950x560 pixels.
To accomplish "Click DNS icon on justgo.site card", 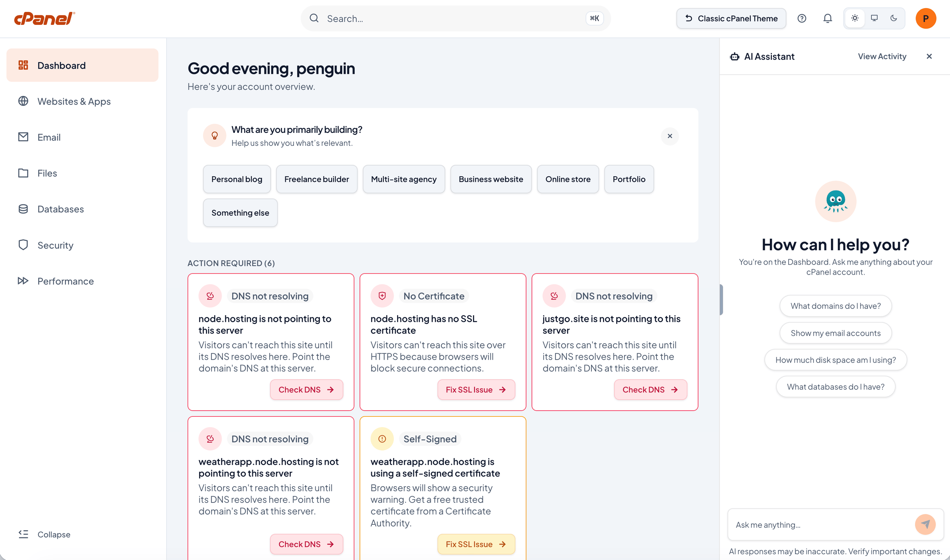I will point(554,296).
